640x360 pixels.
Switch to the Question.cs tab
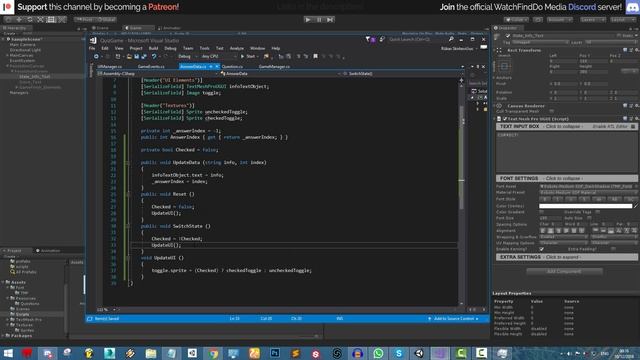point(232,67)
